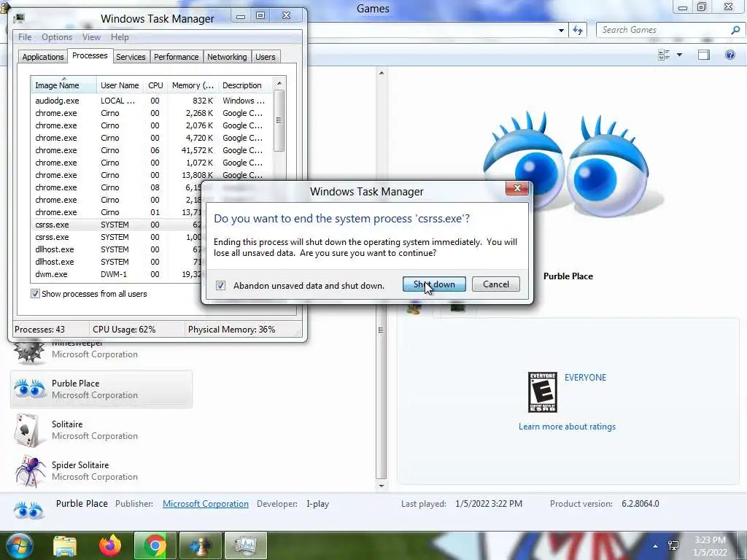Click into the Search Games field
The image size is (747, 560).
point(662,30)
